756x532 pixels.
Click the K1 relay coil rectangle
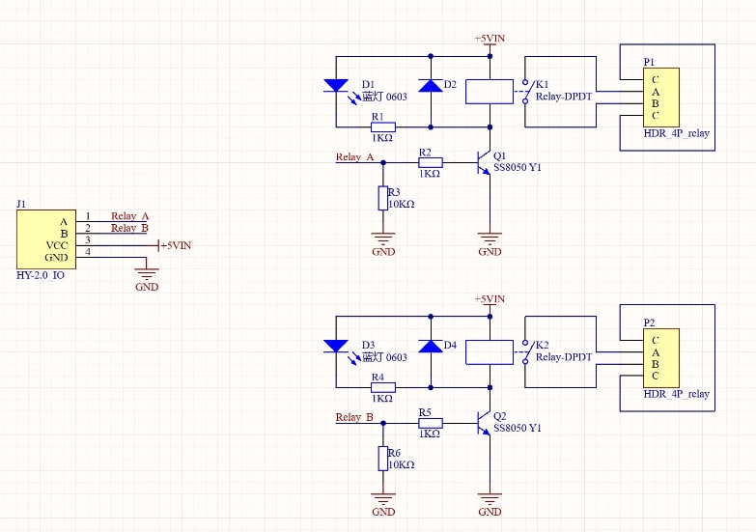click(x=490, y=92)
